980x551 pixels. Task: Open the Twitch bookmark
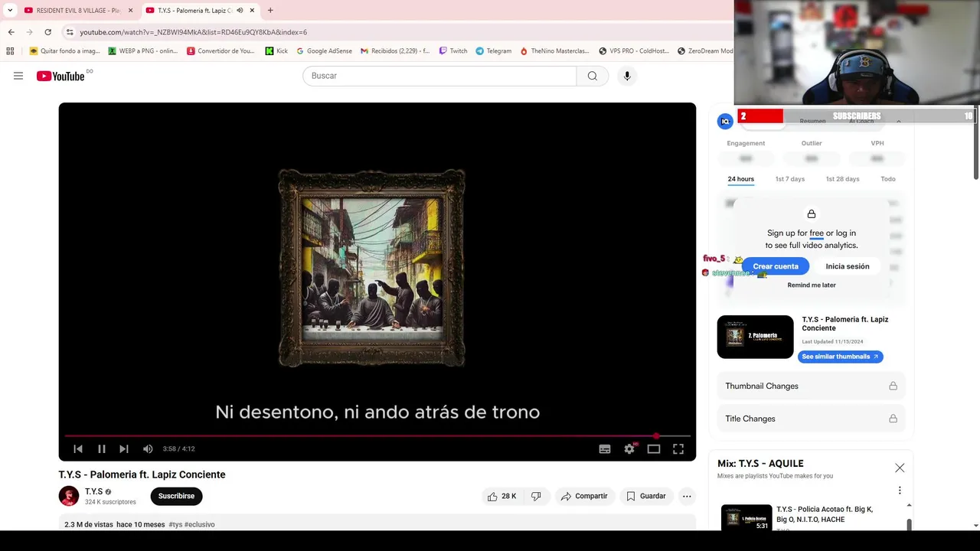click(452, 51)
